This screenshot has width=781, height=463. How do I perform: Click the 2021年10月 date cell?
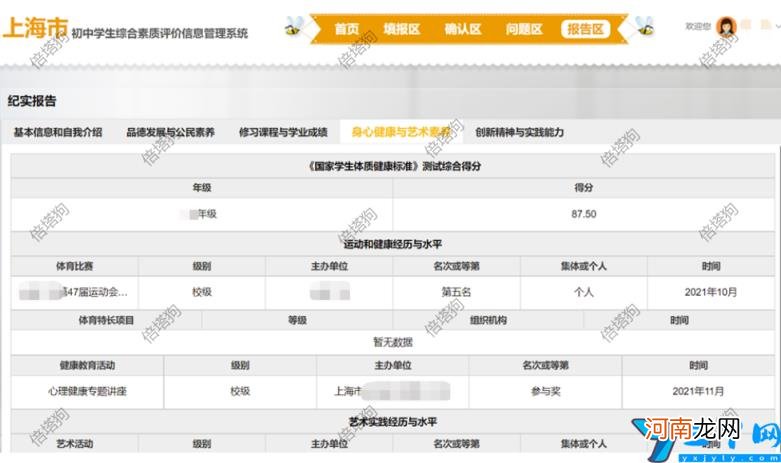pyautogui.click(x=711, y=292)
